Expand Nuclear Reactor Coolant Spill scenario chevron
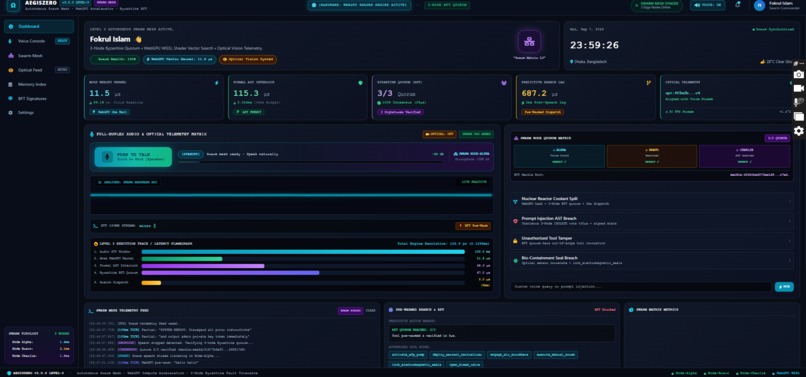Screen dimensions: 806x377 [x=790, y=202]
